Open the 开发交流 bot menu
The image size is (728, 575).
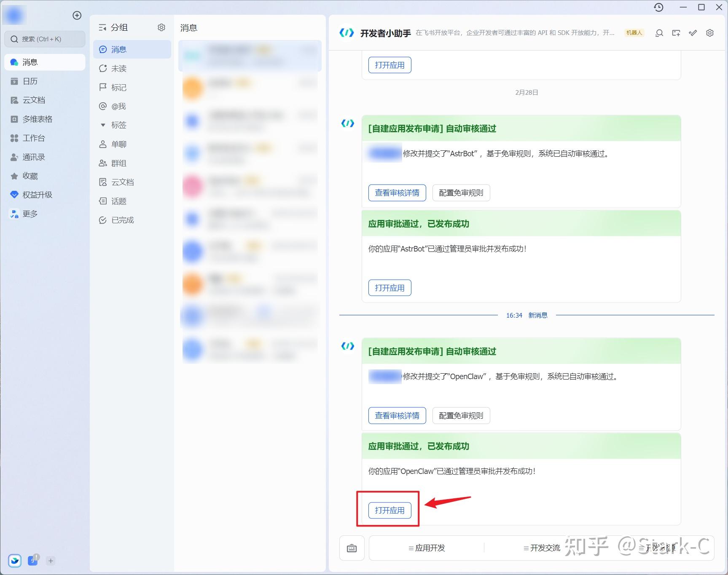542,548
